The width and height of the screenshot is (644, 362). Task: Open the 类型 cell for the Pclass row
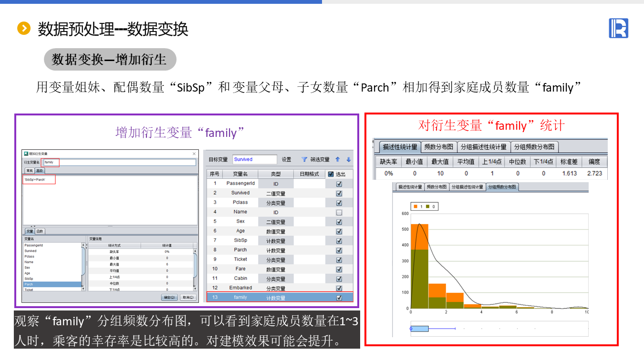(x=276, y=203)
